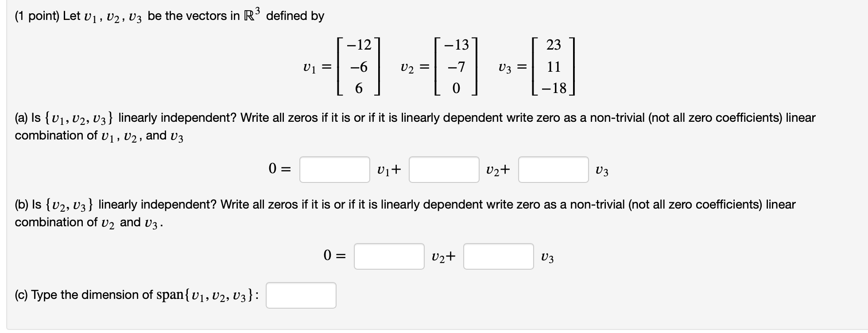This screenshot has height=333, width=868.
Task: Select the rightmost input in the part (b) equation
Action: (x=499, y=256)
